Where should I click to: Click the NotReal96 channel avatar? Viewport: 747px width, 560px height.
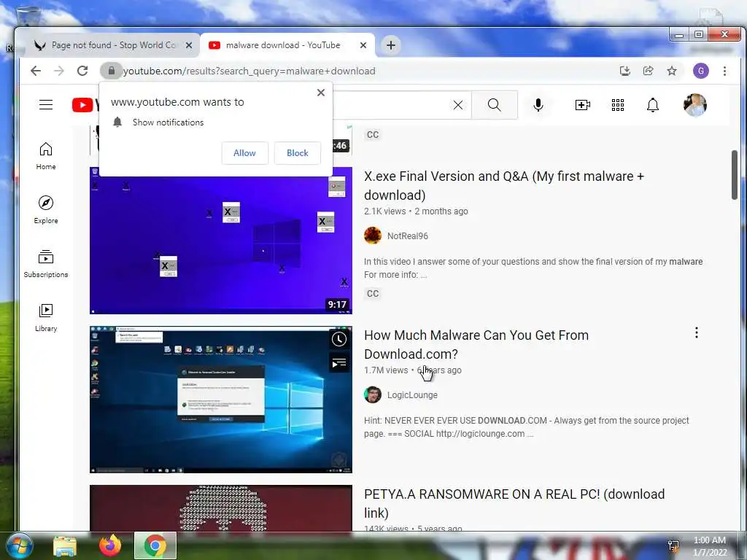tap(373, 236)
